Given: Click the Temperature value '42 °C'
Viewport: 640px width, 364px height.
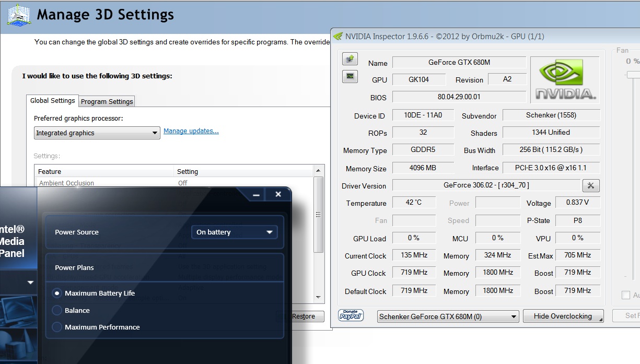Looking at the screenshot, I should pos(414,203).
